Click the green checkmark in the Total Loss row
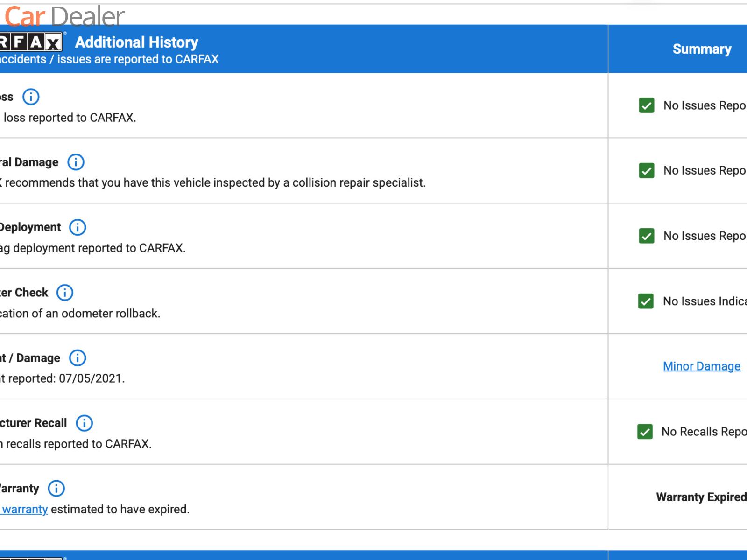This screenshot has width=747, height=560. point(647,105)
